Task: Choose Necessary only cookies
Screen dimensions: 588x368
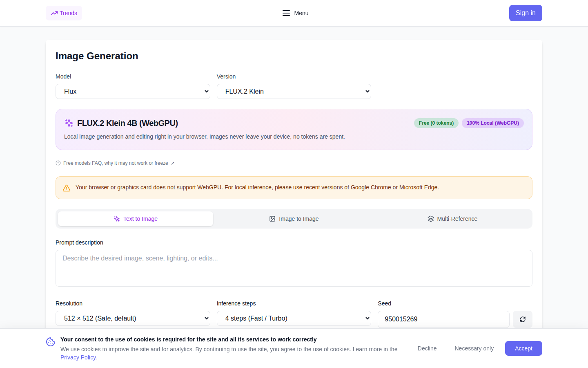Action: 474,348
